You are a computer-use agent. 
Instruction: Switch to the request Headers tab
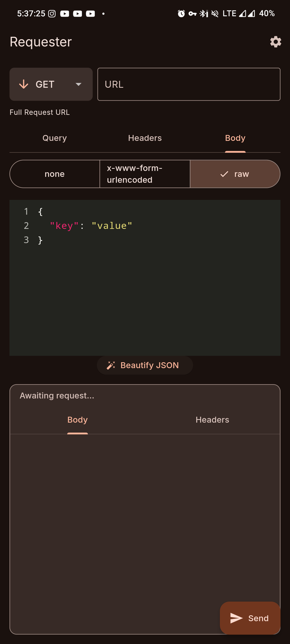click(x=145, y=138)
